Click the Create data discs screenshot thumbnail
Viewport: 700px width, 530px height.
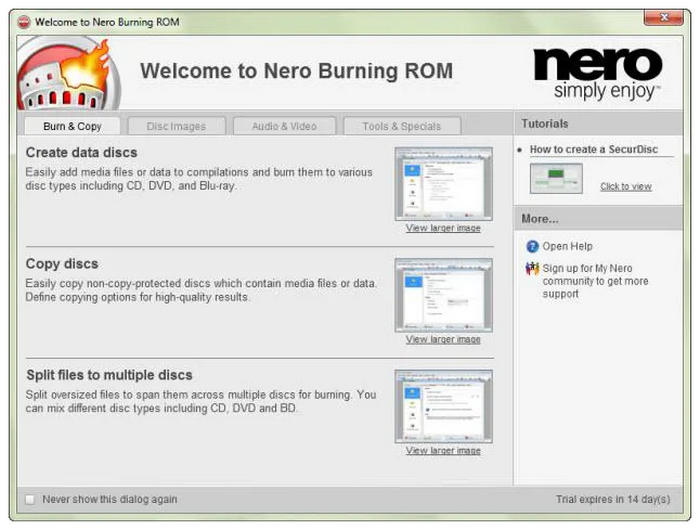[444, 184]
